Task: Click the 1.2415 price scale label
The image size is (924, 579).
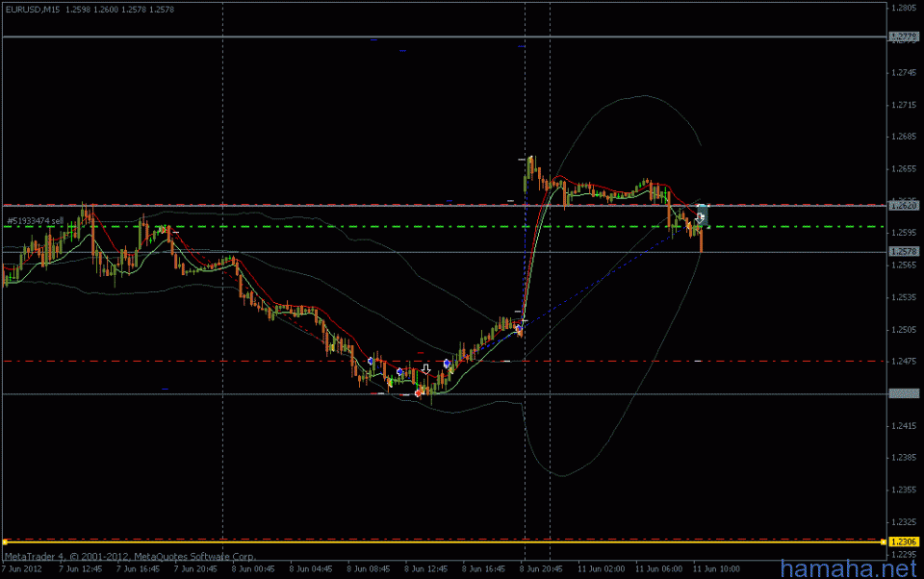Action: tap(904, 425)
